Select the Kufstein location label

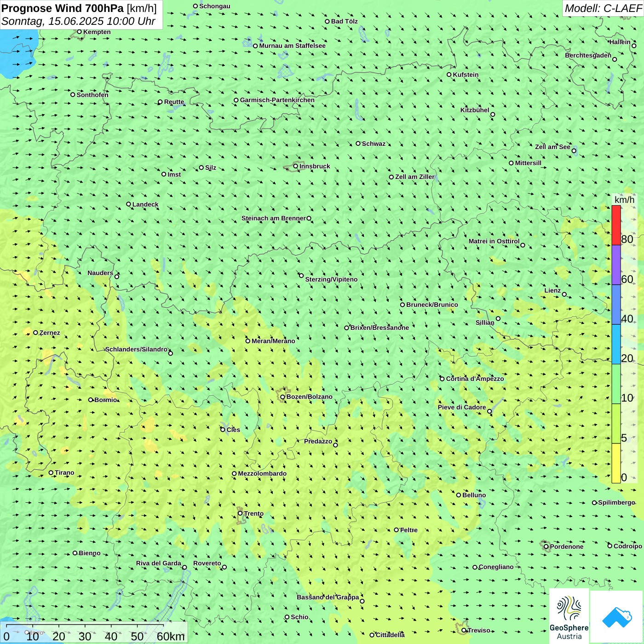pos(466,75)
